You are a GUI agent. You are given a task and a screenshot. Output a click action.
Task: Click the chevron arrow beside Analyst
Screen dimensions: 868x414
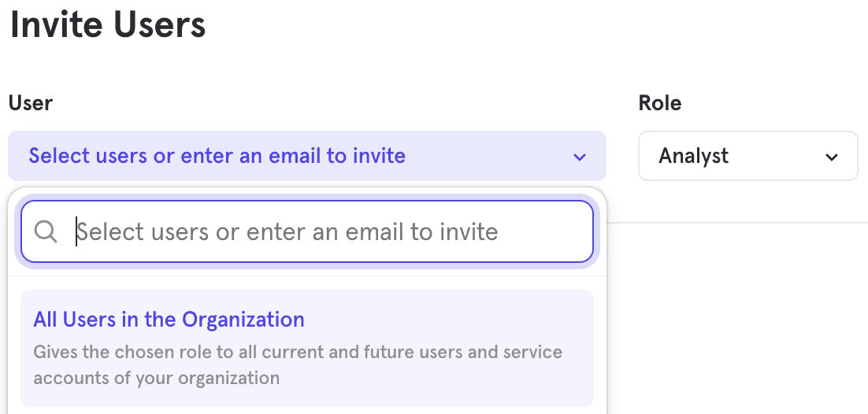(832, 157)
